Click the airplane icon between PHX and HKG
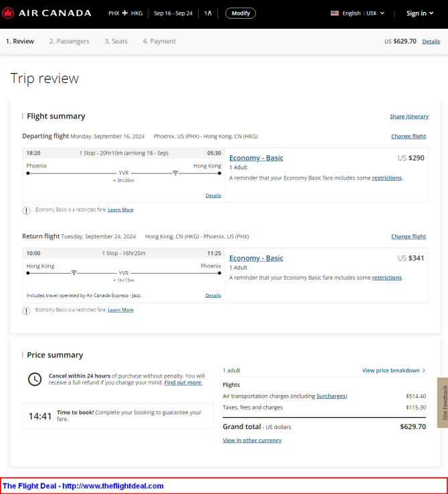 click(x=125, y=13)
